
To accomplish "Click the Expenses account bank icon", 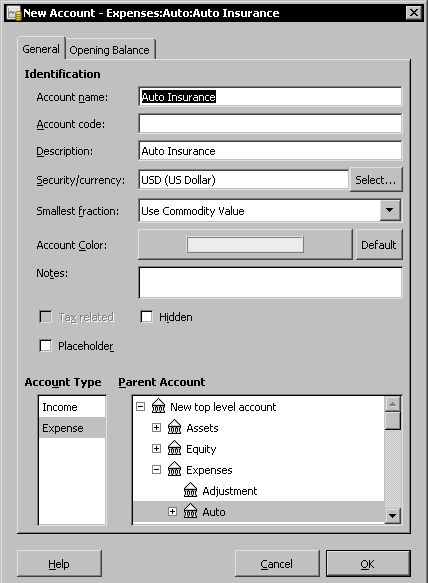I will tap(174, 470).
